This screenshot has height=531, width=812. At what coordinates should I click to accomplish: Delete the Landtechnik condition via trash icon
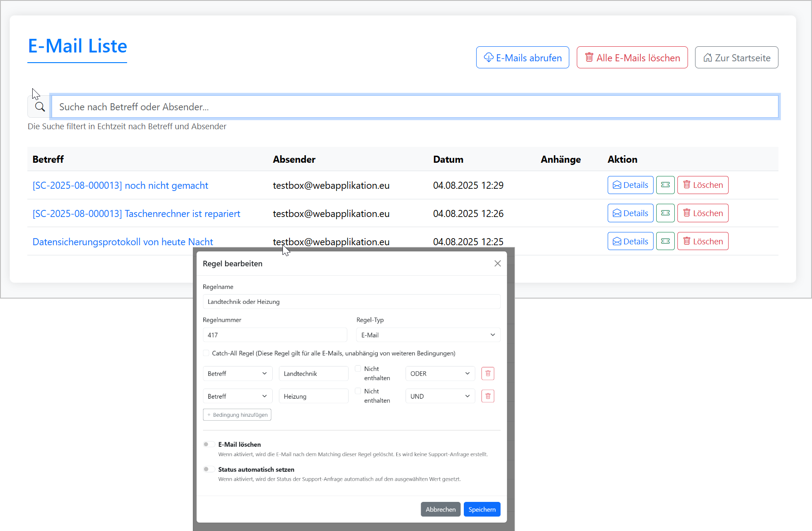tap(487, 373)
